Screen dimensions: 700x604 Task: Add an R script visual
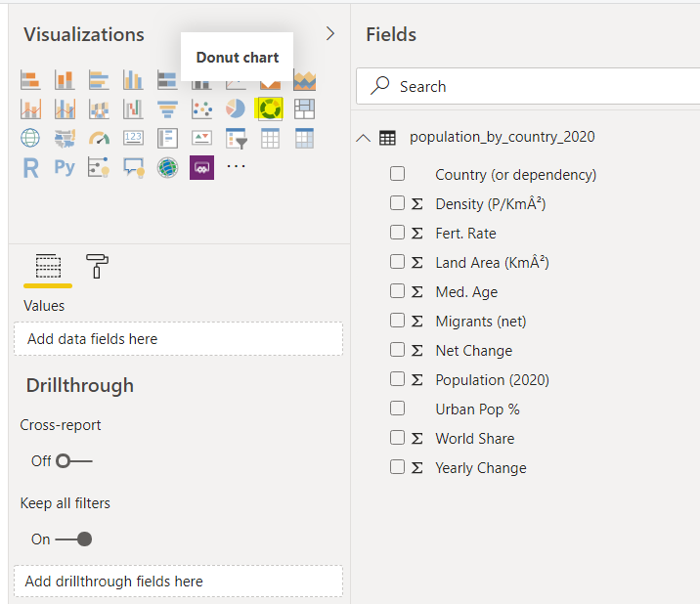click(x=30, y=167)
